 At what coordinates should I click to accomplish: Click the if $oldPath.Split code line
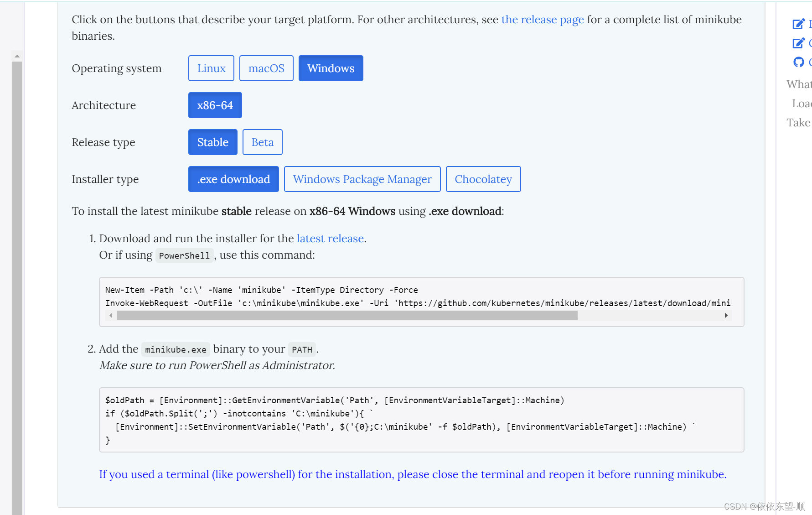coord(239,414)
